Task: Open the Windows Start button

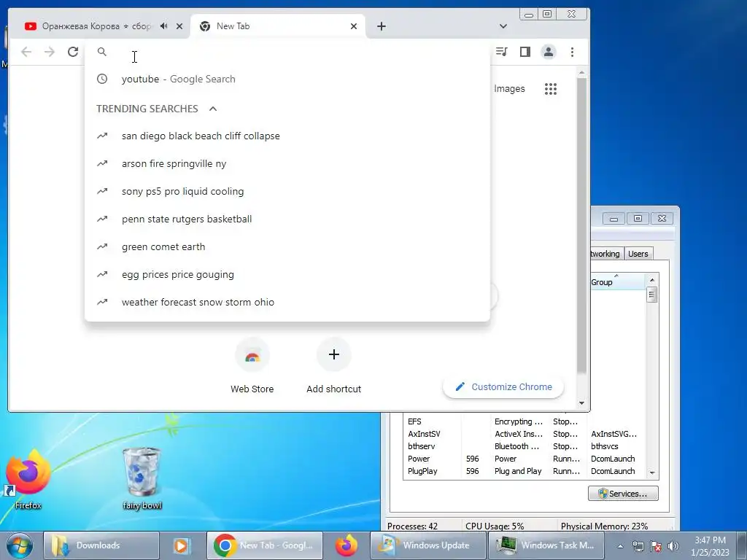Action: [20, 545]
